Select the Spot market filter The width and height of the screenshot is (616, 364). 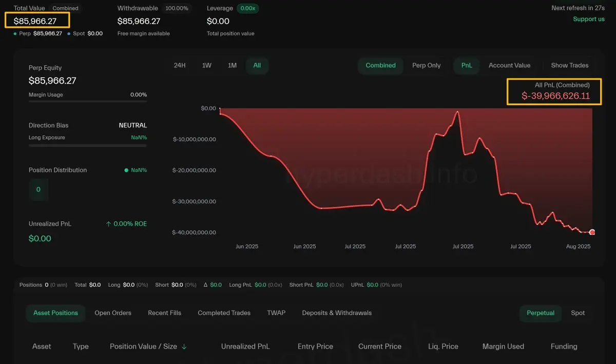(578, 313)
